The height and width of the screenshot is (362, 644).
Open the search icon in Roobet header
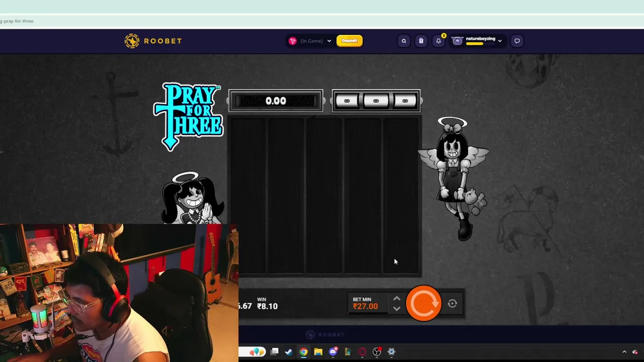[x=404, y=41]
